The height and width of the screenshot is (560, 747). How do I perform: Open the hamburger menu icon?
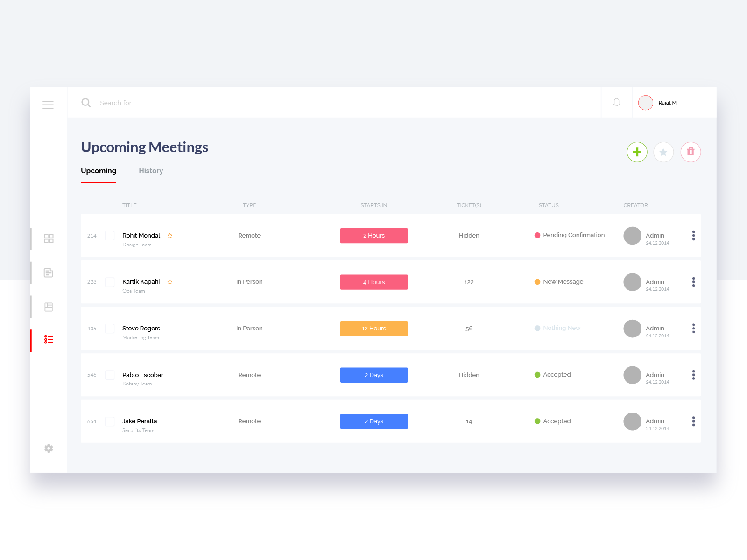48,105
